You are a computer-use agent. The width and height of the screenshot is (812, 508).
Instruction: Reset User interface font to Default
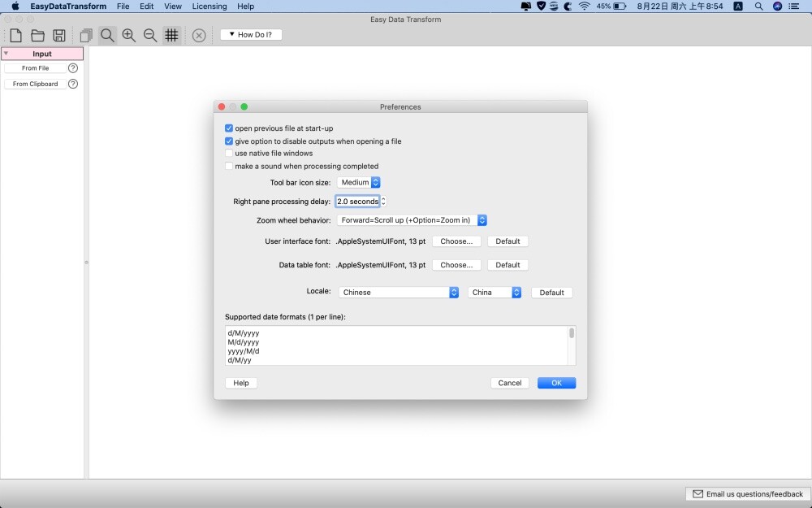click(x=508, y=241)
